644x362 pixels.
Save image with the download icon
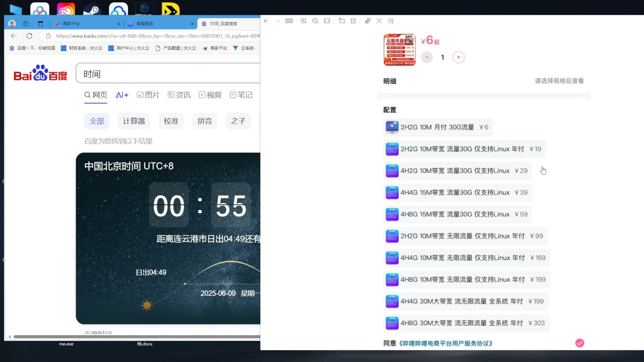[391, 21]
